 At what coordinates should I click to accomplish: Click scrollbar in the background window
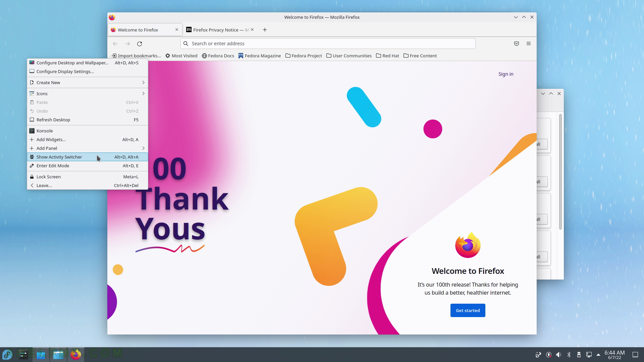pyautogui.click(x=560, y=172)
